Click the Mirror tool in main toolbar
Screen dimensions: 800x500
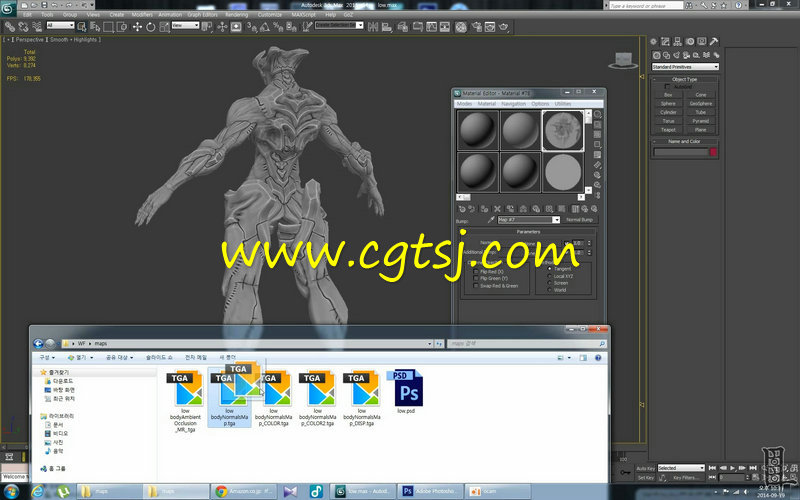(x=373, y=27)
